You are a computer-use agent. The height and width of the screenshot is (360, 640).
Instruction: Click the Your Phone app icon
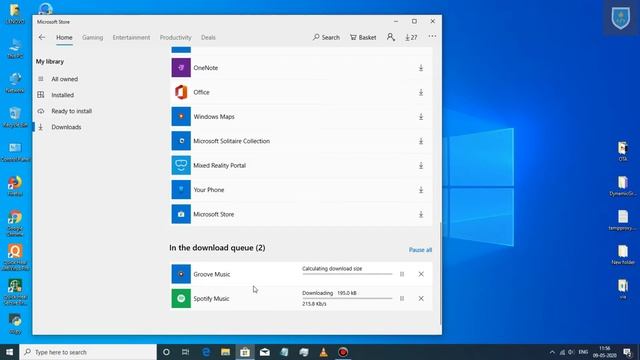[181, 190]
